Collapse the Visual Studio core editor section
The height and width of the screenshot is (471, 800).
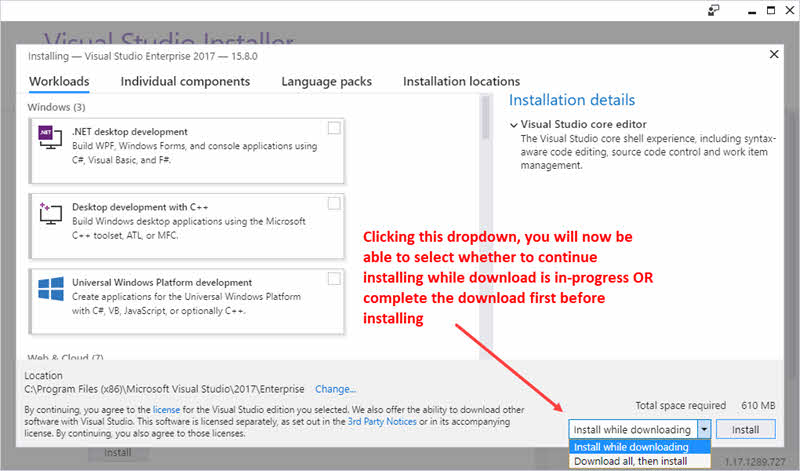(x=514, y=125)
